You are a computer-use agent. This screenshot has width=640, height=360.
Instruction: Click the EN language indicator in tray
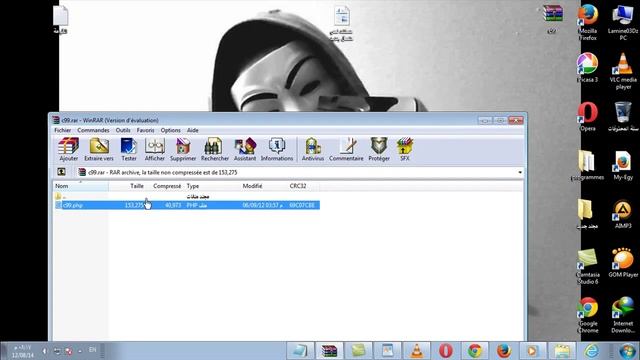pyautogui.click(x=93, y=350)
